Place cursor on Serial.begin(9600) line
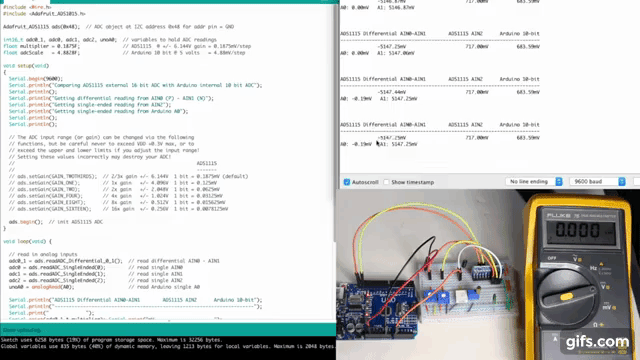 [x=36, y=78]
